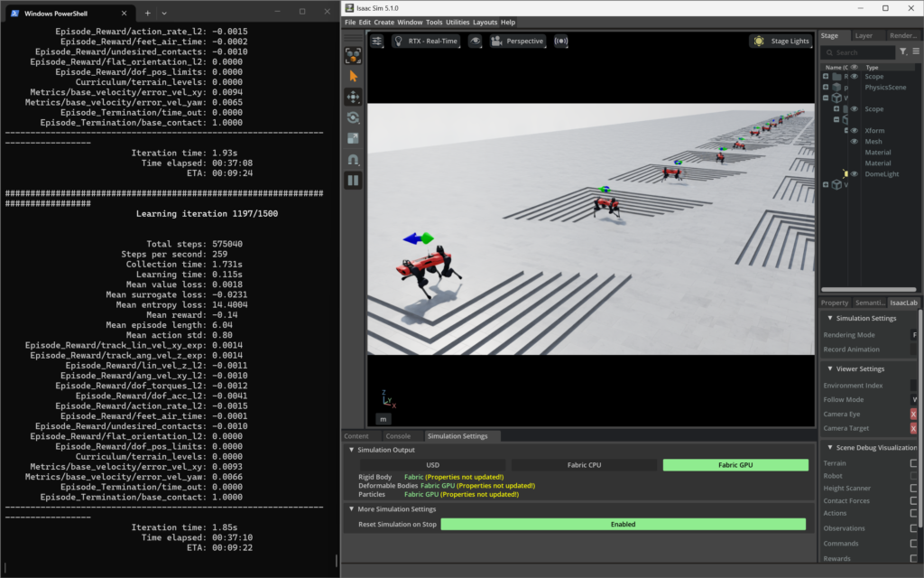Toggle the magnet snap tool

click(353, 159)
